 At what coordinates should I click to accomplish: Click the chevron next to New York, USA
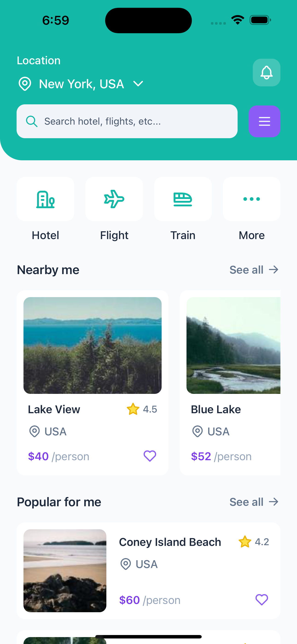(138, 84)
